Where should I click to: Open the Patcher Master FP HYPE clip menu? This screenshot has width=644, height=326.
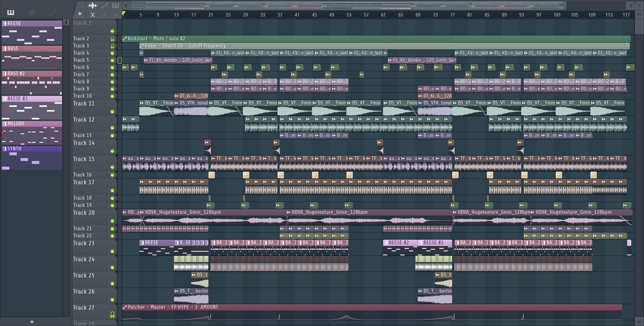click(x=125, y=307)
